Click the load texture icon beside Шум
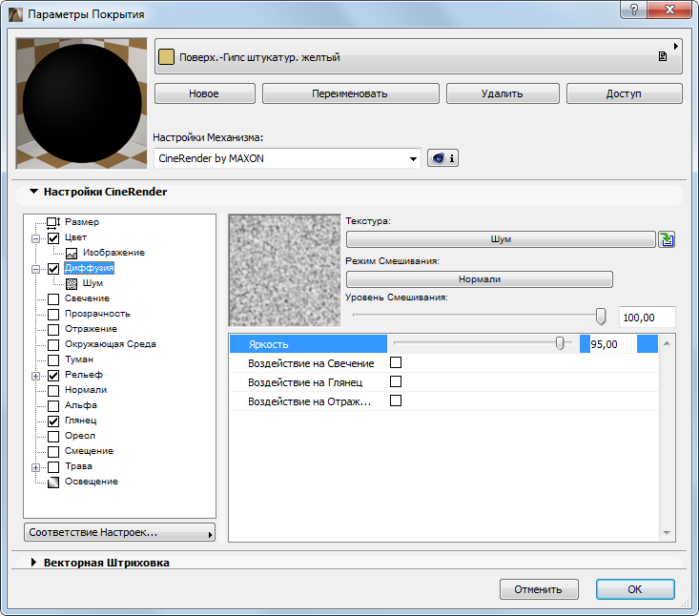This screenshot has width=699, height=616. pos(667,239)
